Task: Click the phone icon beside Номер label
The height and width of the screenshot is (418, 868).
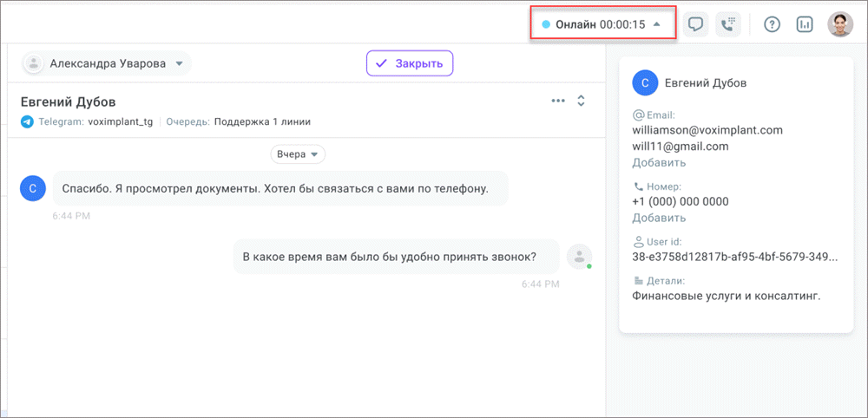Action: click(x=637, y=186)
